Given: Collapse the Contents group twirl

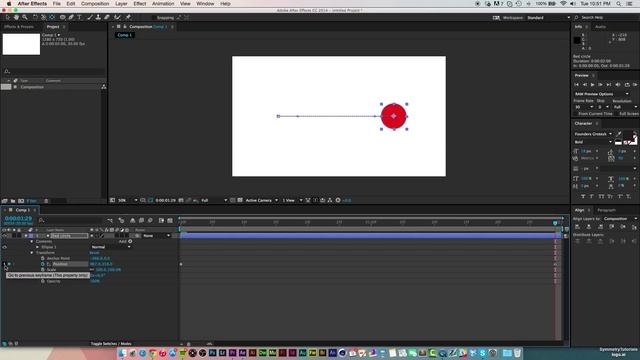Looking at the screenshot, I should (32, 241).
